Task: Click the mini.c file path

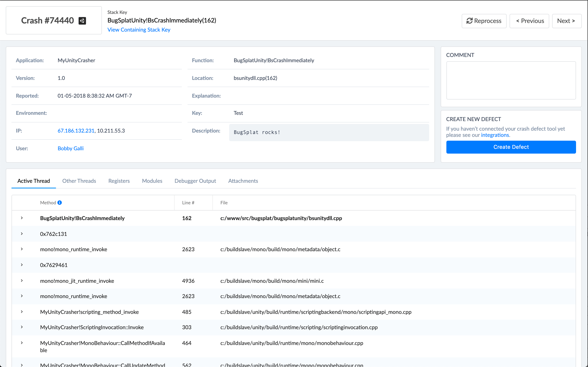Action: [272, 281]
